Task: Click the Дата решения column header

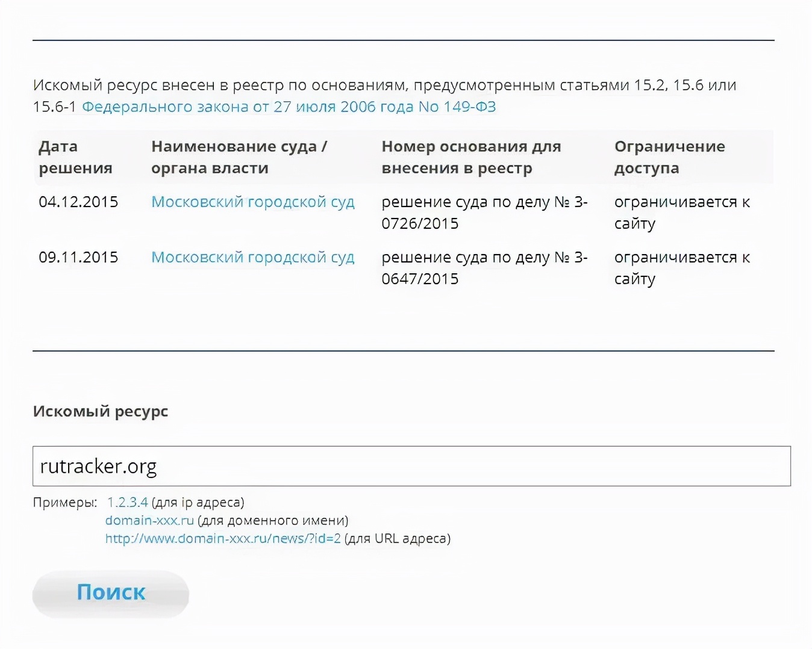Action: pyautogui.click(x=75, y=157)
